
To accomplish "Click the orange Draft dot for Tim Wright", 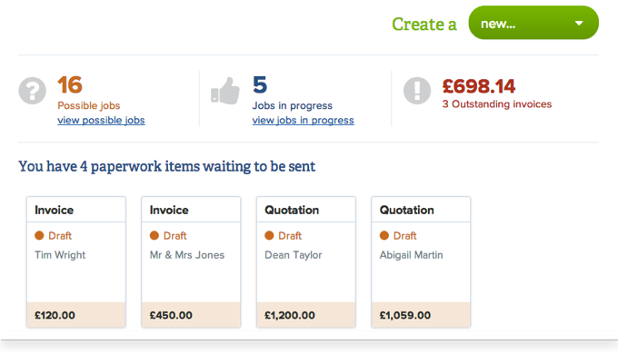I will click(39, 235).
